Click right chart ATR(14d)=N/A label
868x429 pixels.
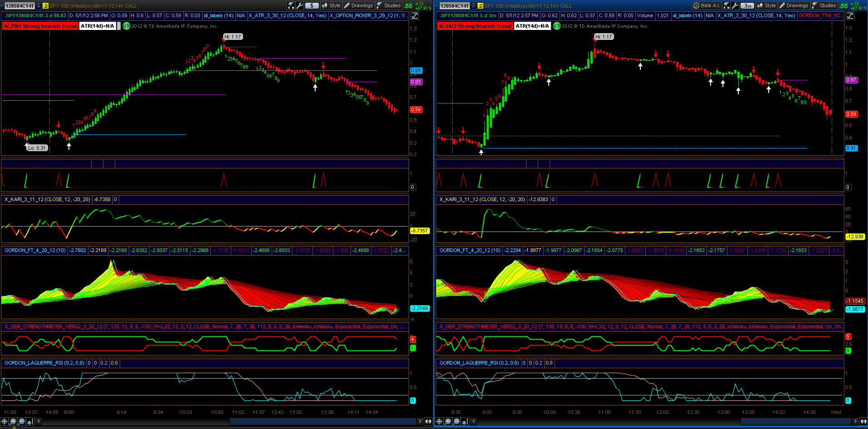tap(532, 26)
